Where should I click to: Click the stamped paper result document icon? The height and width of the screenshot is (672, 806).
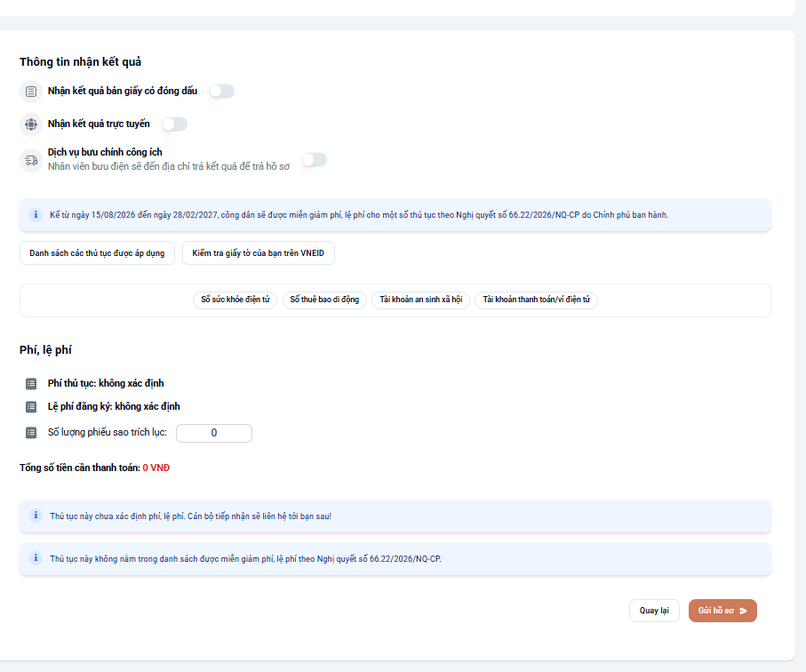[x=31, y=92]
